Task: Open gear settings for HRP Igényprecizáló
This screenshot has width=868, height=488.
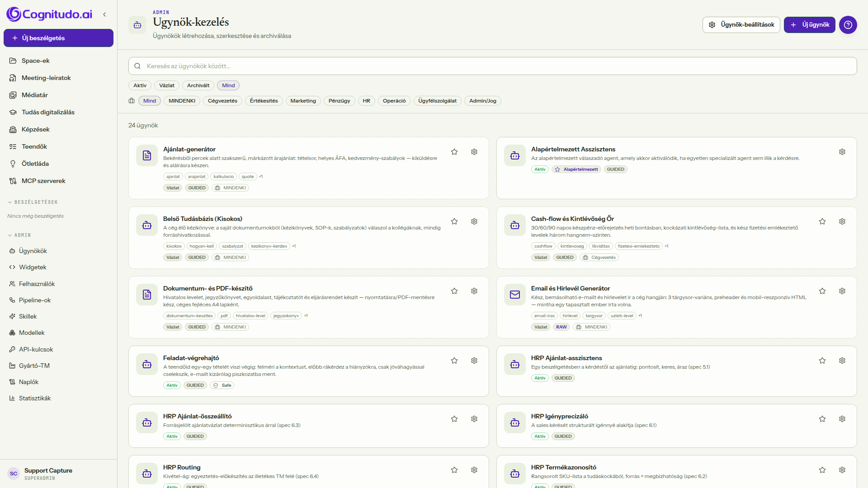Action: tap(842, 419)
